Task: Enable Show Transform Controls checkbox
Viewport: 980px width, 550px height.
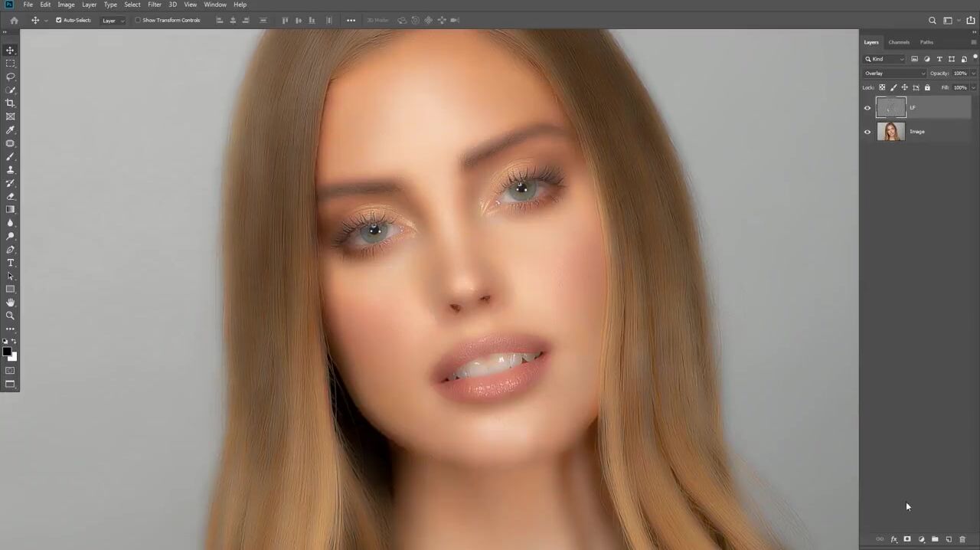Action: point(138,20)
